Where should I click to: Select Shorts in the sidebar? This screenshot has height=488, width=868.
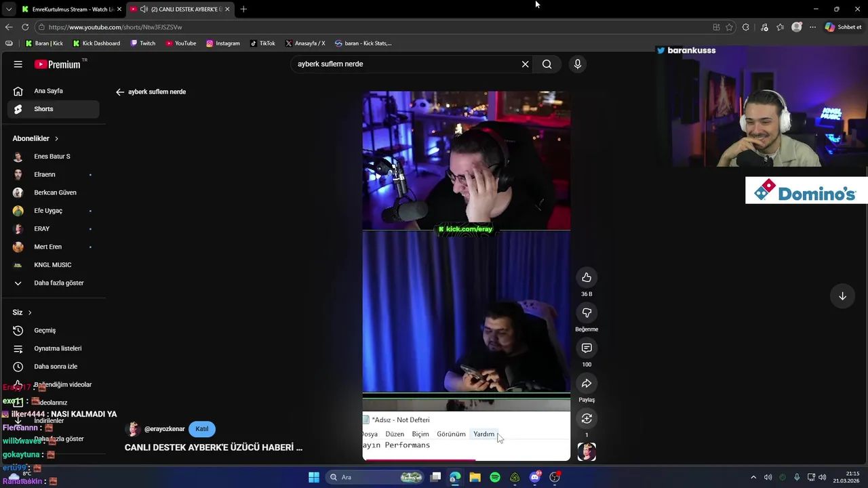[53, 109]
